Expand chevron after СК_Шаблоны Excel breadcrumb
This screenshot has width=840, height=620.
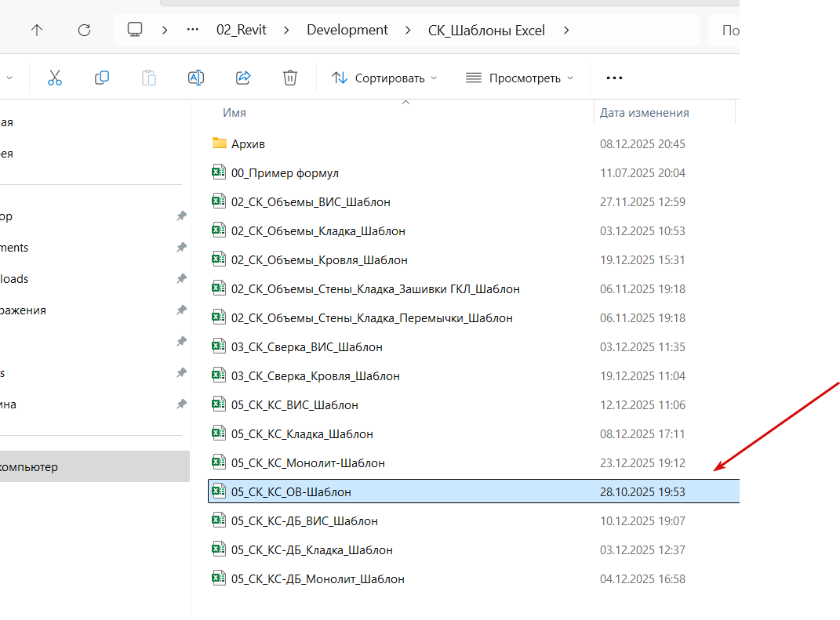point(566,30)
